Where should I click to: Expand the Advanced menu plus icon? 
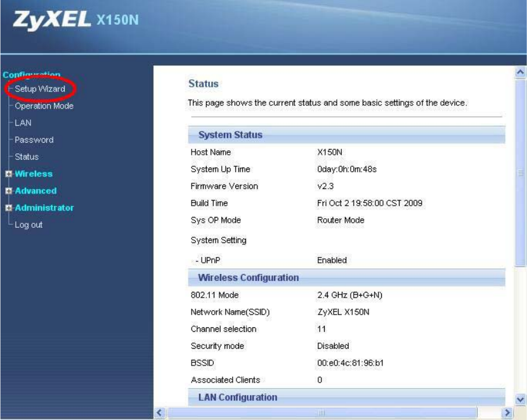9,191
